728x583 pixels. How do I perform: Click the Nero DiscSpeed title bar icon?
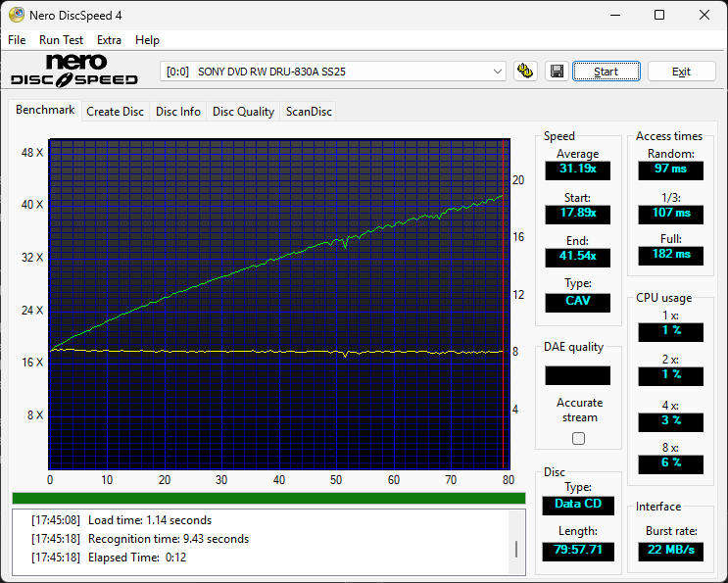(x=17, y=15)
